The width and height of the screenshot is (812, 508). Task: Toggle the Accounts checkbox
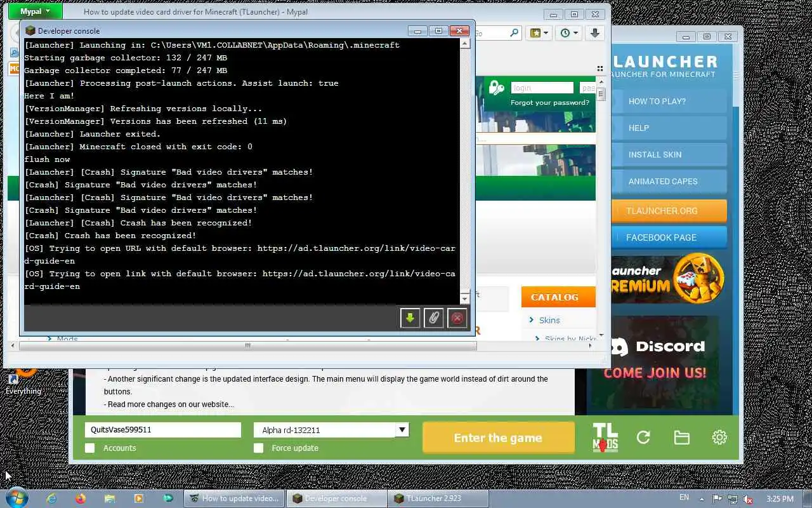tap(90, 448)
